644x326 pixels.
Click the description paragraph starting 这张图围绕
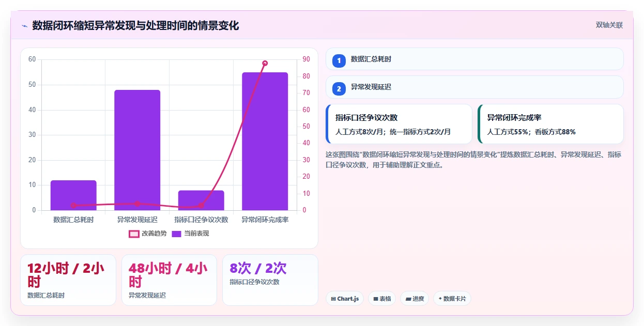(x=473, y=160)
